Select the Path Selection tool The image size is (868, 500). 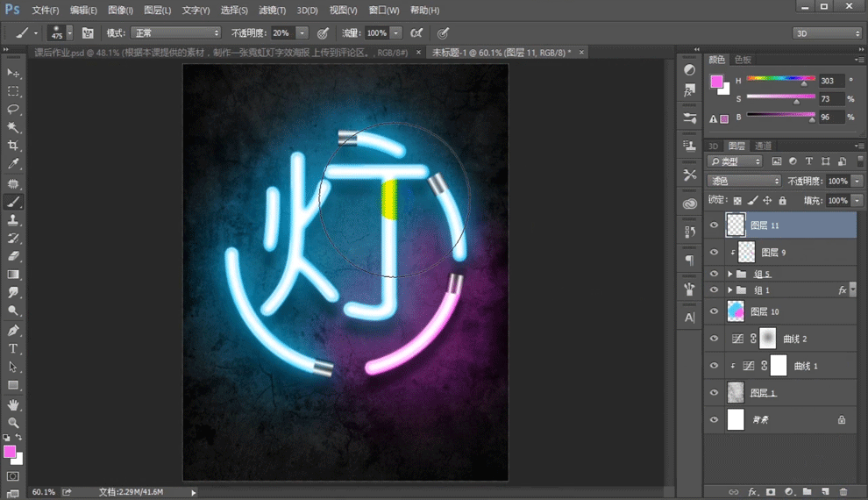coord(13,368)
